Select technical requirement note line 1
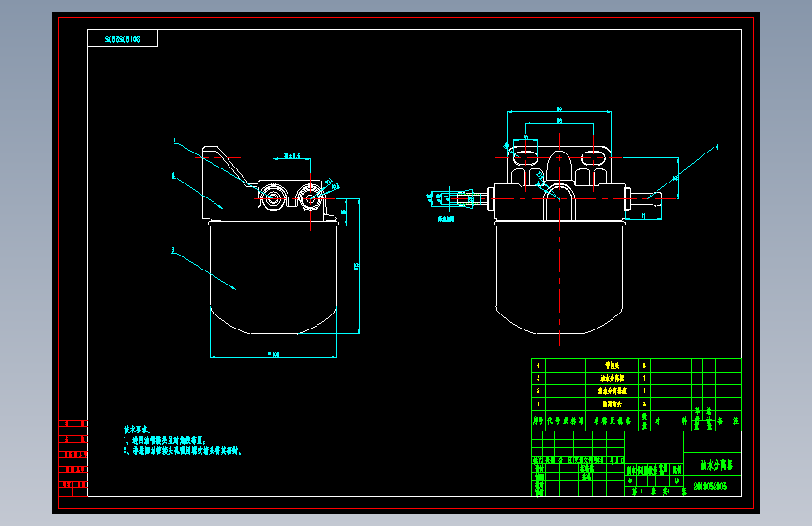Screen dimensions: 812x526 165,440
